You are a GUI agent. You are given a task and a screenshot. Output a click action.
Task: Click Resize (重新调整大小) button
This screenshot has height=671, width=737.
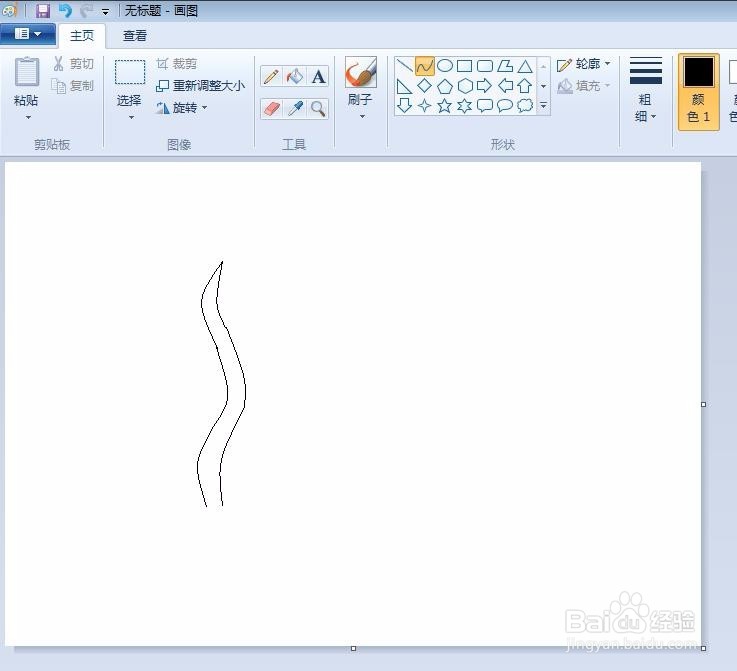coord(200,86)
